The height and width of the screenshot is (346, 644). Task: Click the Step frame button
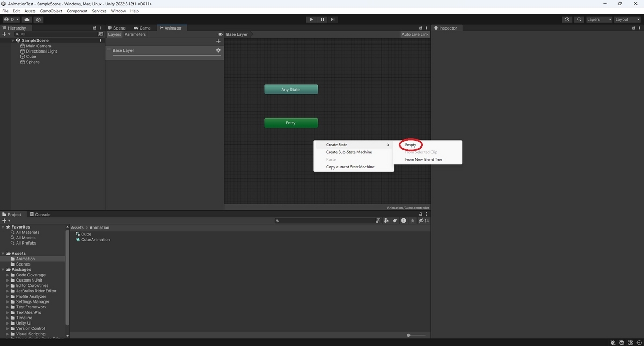(x=333, y=19)
